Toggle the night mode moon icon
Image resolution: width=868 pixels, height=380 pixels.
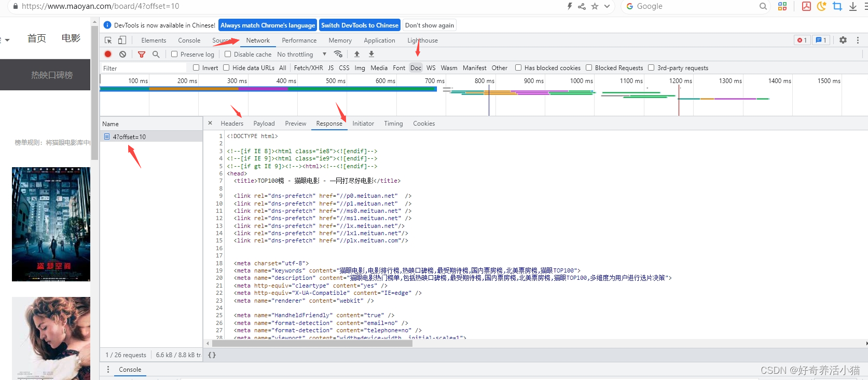[822, 6]
